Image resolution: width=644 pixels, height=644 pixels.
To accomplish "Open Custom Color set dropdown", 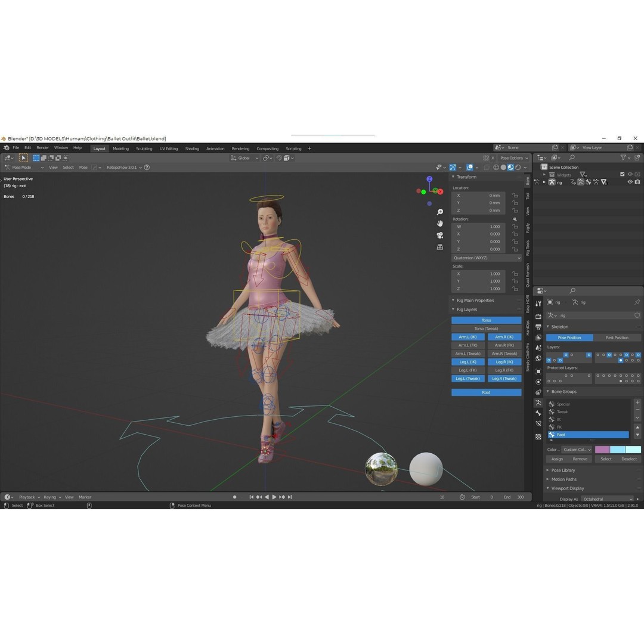I will (577, 450).
